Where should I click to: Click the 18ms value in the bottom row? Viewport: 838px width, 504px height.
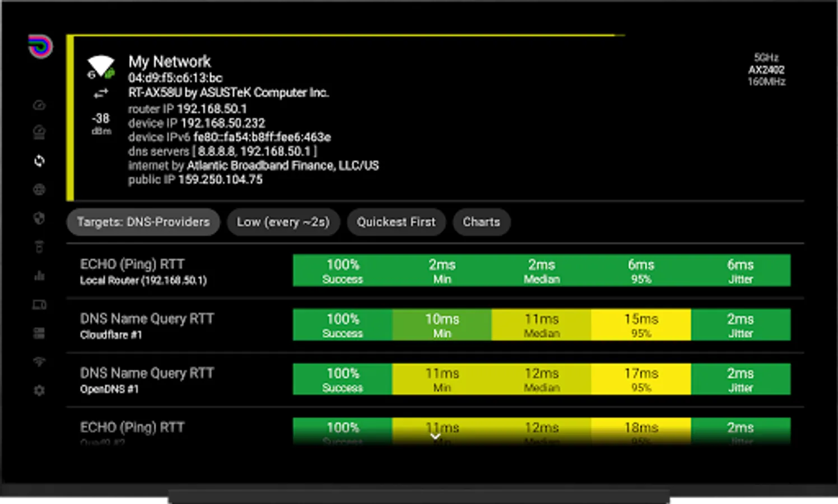641,428
